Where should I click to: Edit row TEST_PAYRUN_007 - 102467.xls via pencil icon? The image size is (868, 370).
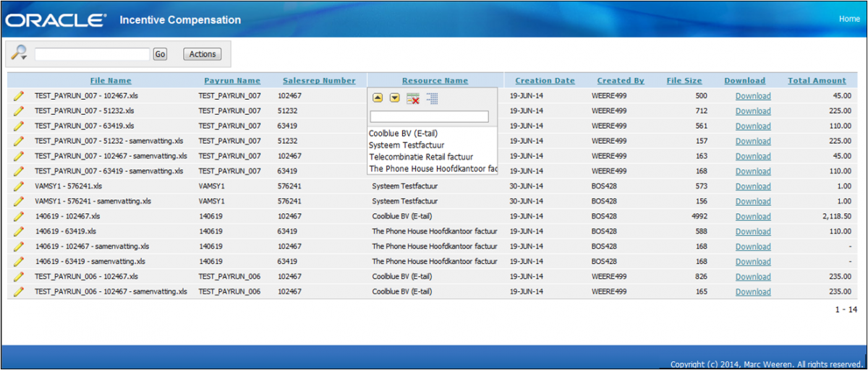pos(19,96)
